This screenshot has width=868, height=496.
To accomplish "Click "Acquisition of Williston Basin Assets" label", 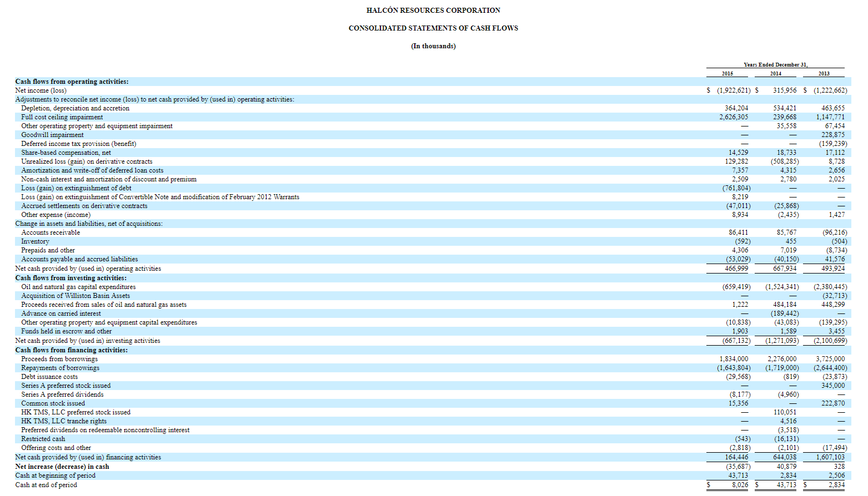I will 76,296.
